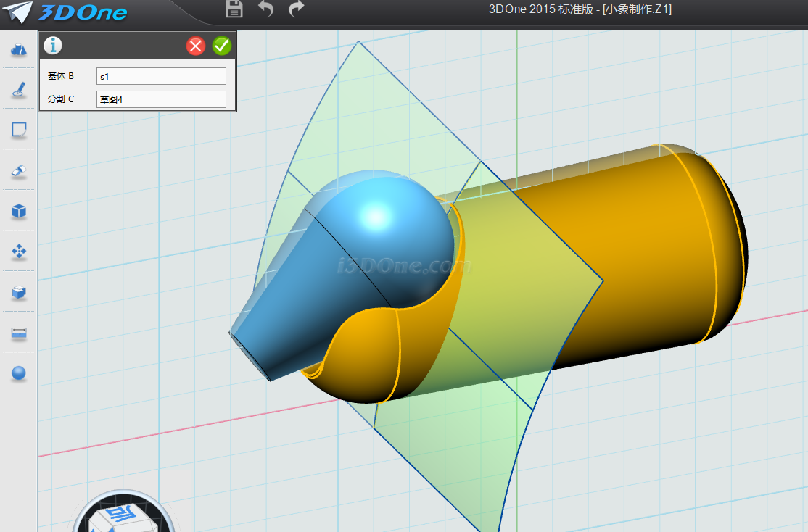Select the sketch drawing pencil tool
This screenshot has height=532, width=808.
pos(19,90)
